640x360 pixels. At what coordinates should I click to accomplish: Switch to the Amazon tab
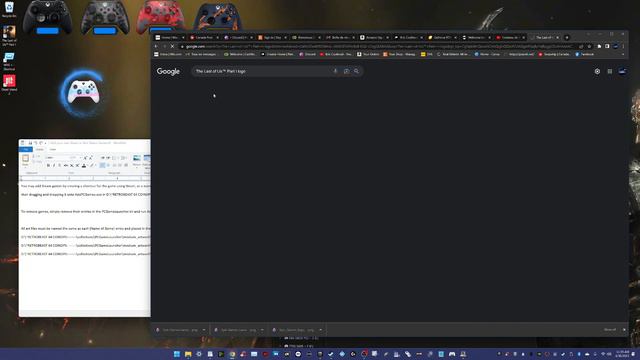pos(373,38)
